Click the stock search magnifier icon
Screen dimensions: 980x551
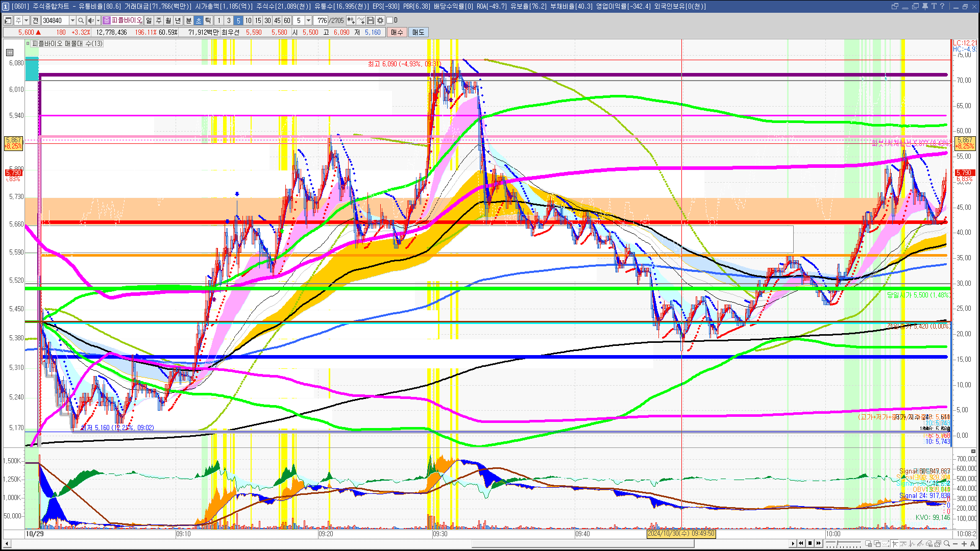click(81, 20)
